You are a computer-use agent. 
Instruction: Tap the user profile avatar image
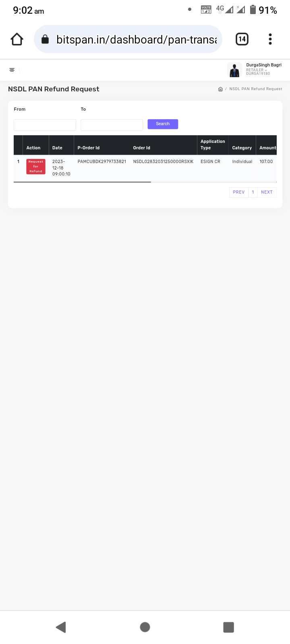pyautogui.click(x=234, y=70)
